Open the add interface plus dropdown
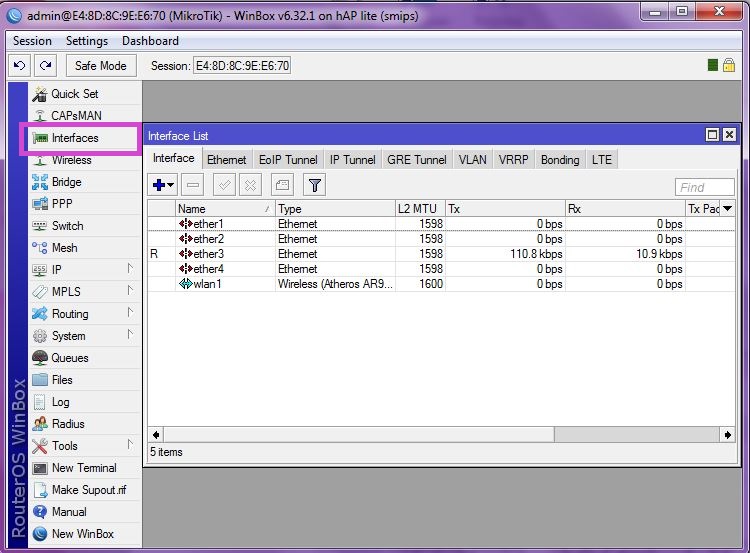Screen dimensions: 750x553 [x=163, y=185]
